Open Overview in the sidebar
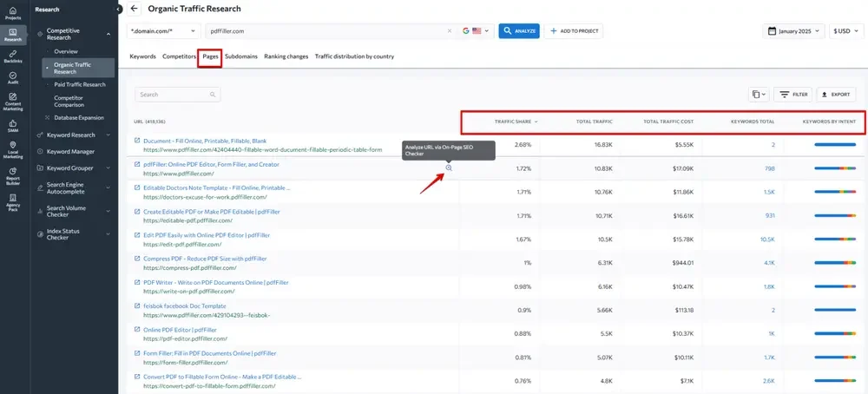 coord(66,51)
